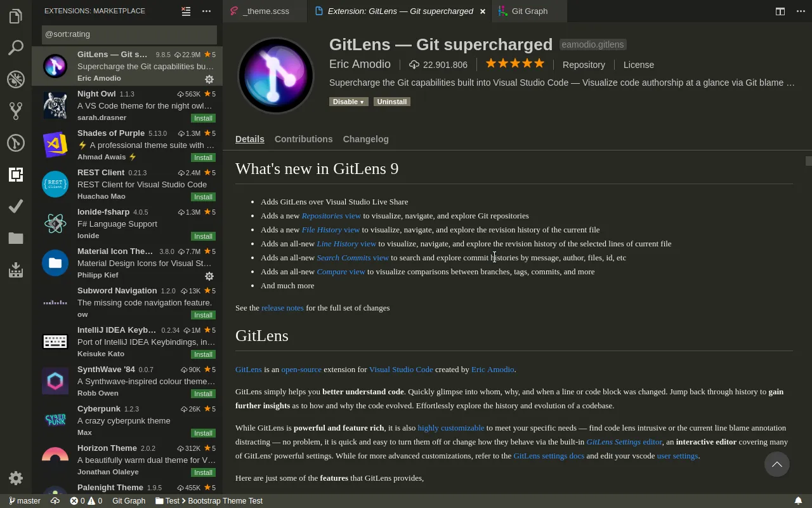Install the IntelliJ IDEA Keybindings extension
This screenshot has height=508, width=812.
(x=204, y=354)
